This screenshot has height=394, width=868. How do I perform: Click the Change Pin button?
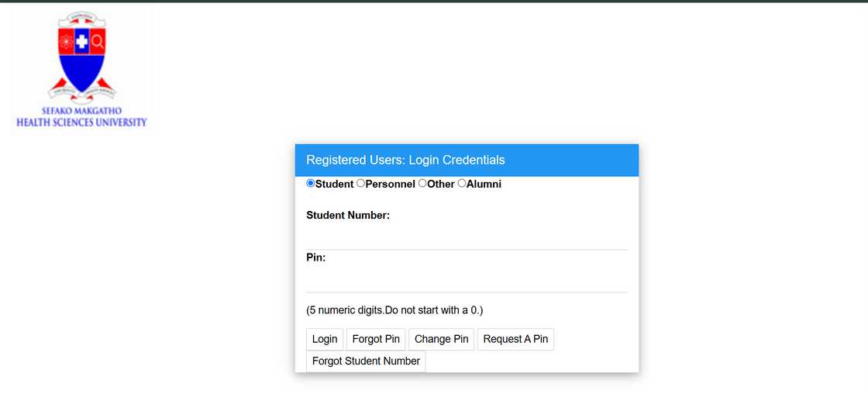click(x=441, y=339)
